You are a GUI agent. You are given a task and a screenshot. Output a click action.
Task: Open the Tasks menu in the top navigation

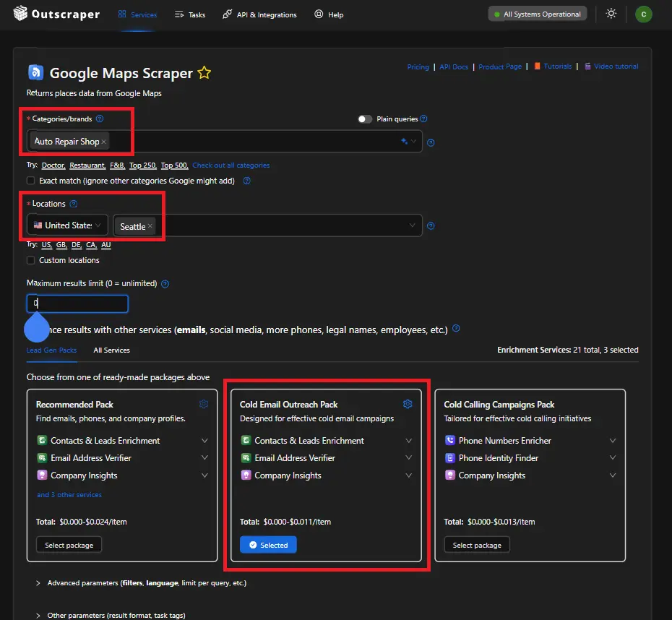pos(190,14)
